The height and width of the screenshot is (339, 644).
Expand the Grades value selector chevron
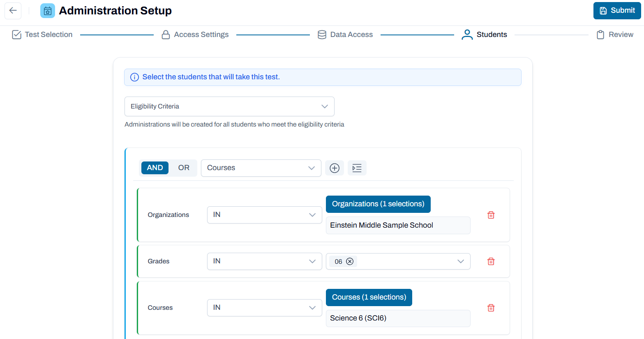point(461,261)
